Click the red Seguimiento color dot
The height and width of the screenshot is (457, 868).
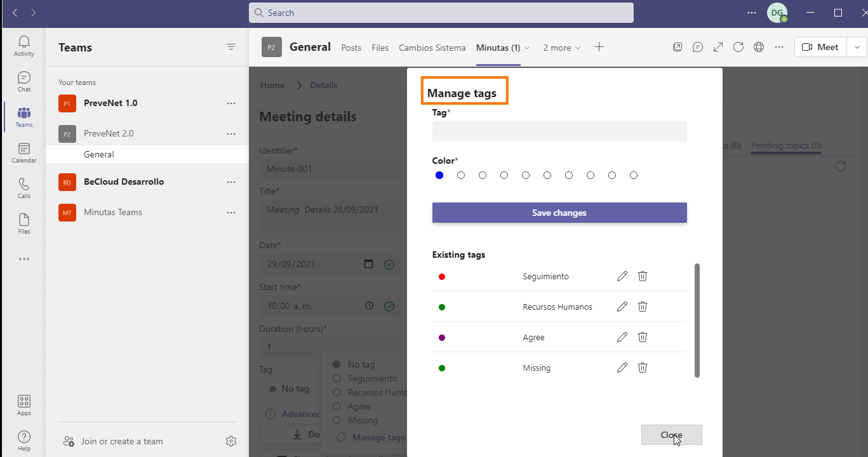coord(442,277)
